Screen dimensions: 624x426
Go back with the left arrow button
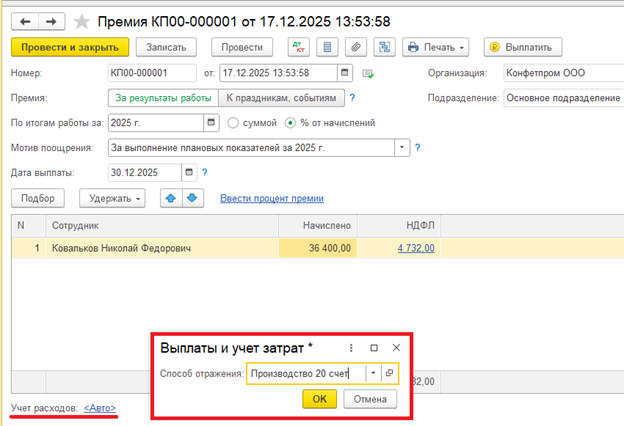coord(25,21)
